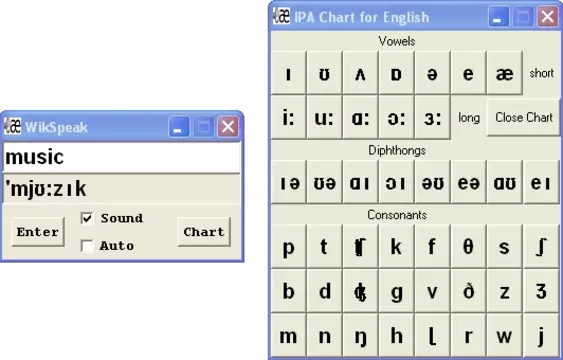563x360 pixels.
Task: Insert the consonant f symbol
Action: pos(432,247)
